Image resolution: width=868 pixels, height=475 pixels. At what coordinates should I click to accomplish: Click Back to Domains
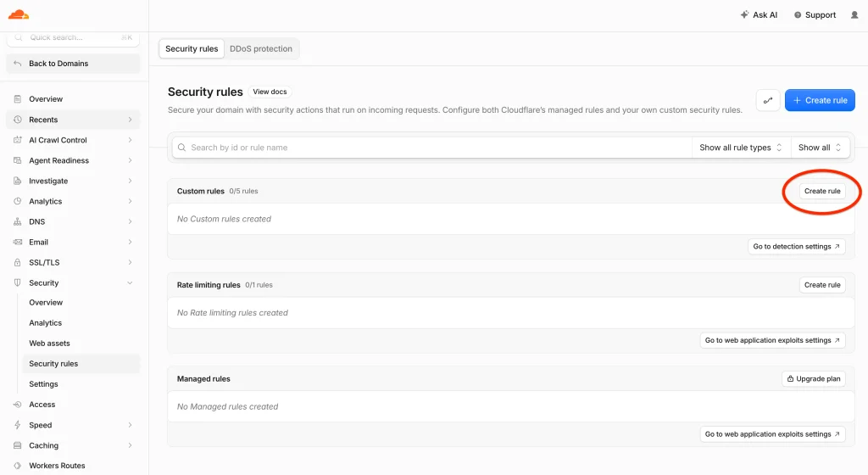pos(73,64)
